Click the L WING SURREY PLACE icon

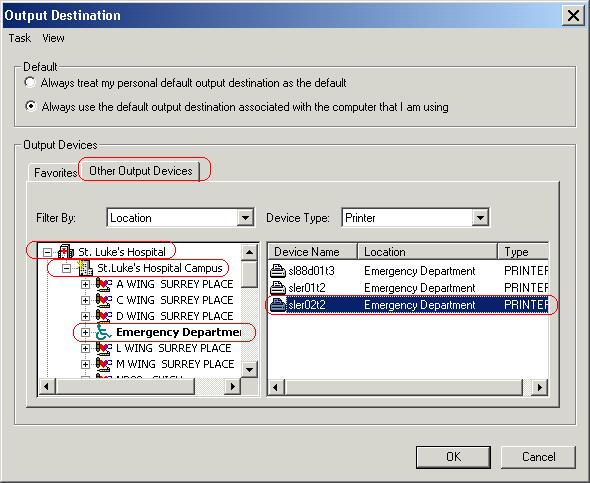tap(103, 348)
